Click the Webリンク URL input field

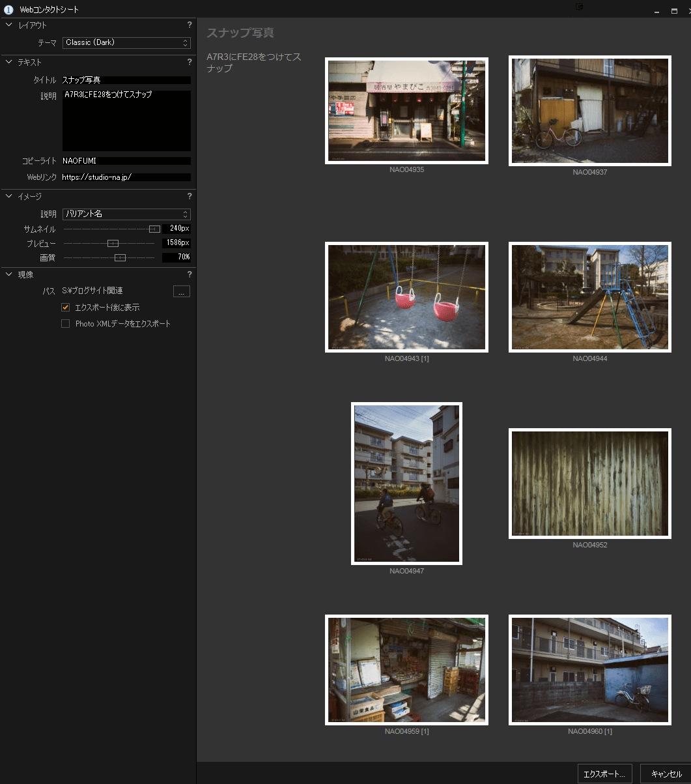tap(126, 177)
